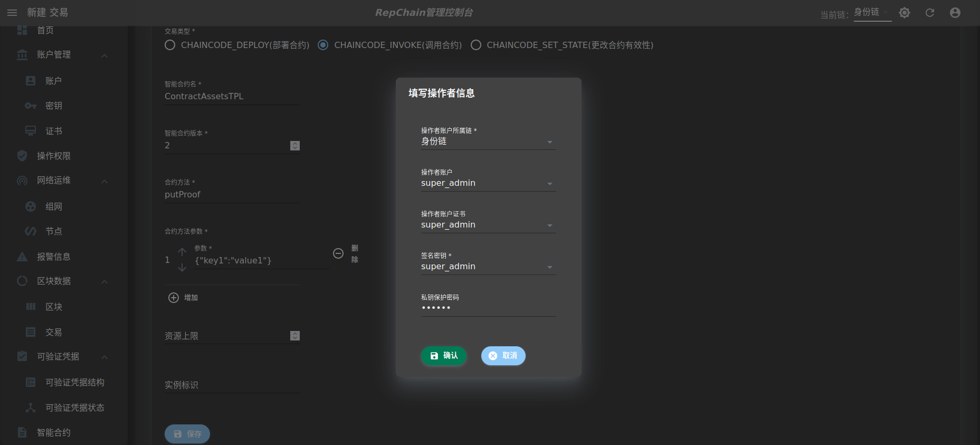Click the 组网 group network icon
Image resolution: width=980 pixels, height=445 pixels.
[31, 206]
